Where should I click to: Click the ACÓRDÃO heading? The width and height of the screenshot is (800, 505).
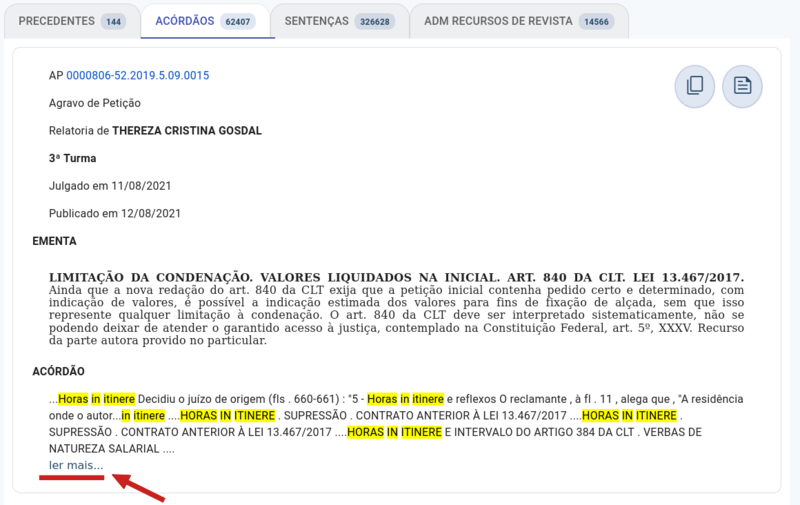pyautogui.click(x=59, y=371)
